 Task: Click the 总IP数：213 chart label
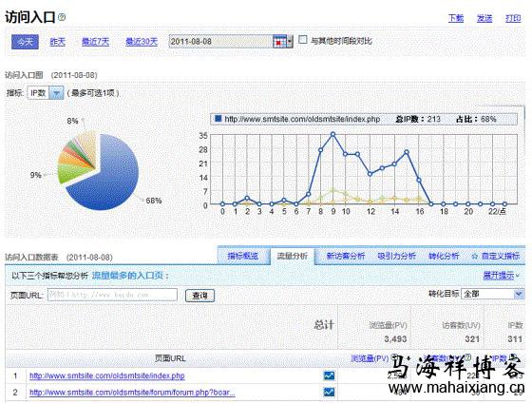[418, 119]
